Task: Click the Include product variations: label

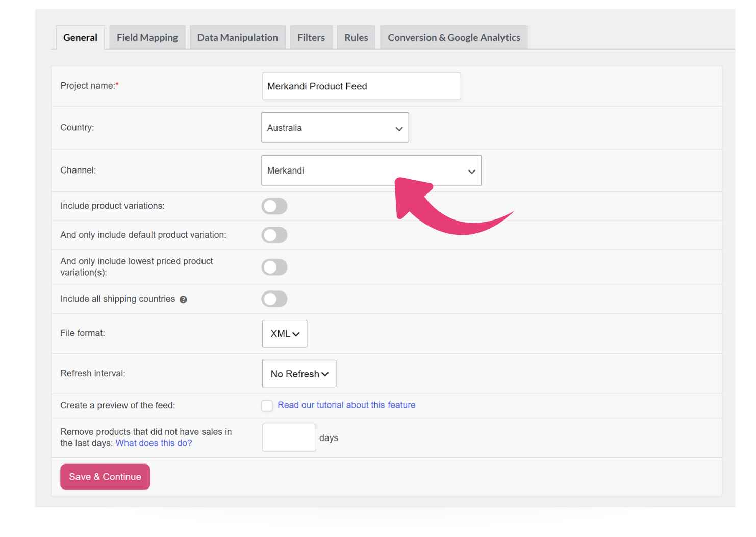Action: [113, 206]
